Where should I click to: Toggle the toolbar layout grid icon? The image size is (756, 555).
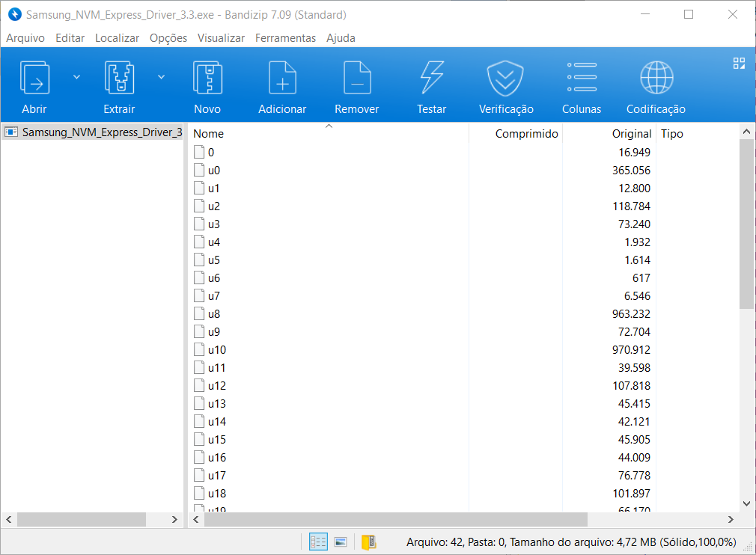click(739, 64)
